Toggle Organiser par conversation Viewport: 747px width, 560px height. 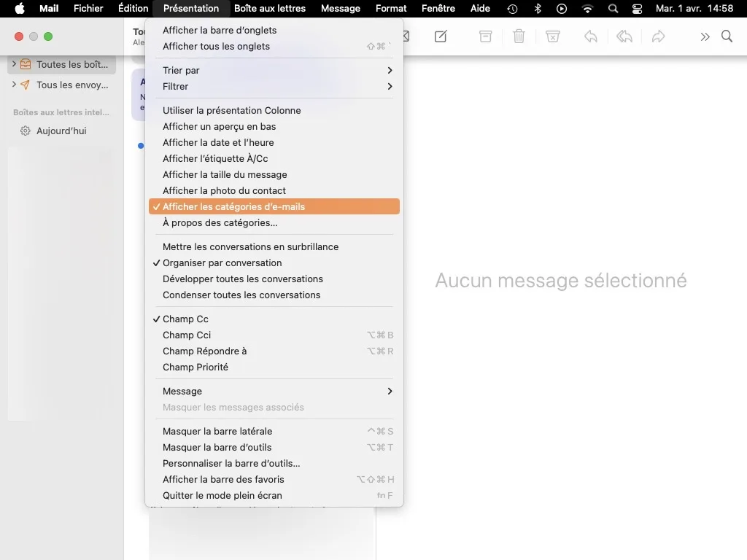click(x=274, y=262)
